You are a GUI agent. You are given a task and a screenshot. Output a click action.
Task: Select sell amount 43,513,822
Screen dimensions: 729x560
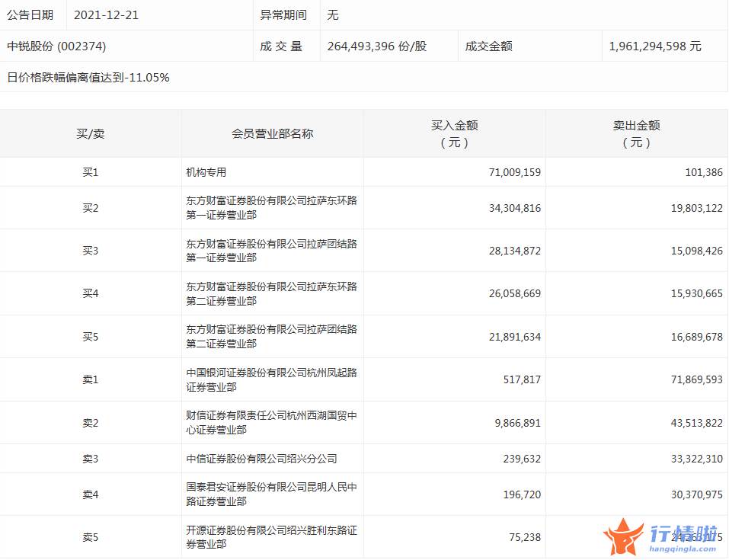click(x=696, y=423)
